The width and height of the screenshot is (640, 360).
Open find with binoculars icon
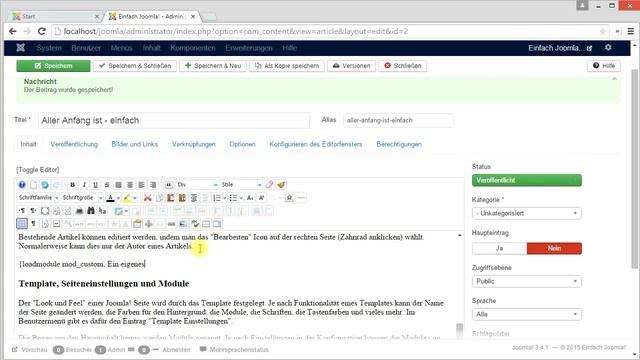coord(91,211)
